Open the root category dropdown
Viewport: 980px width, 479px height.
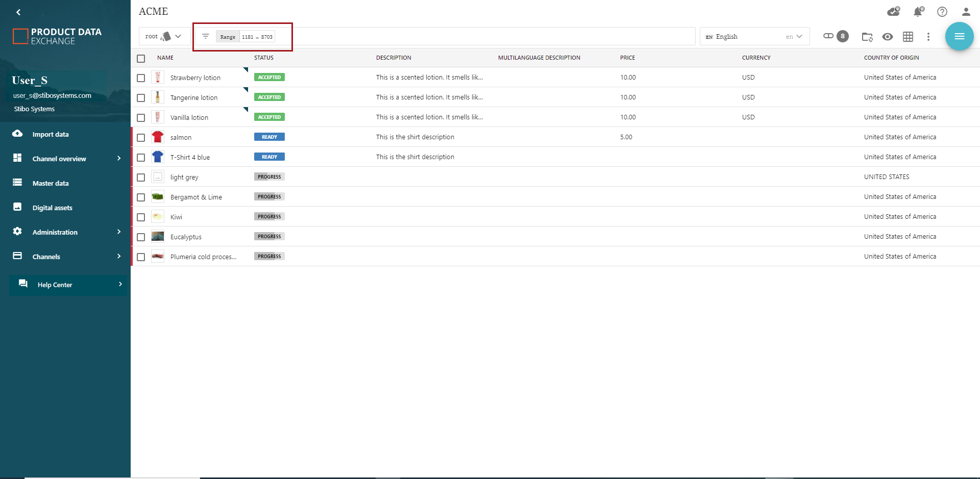pos(164,36)
